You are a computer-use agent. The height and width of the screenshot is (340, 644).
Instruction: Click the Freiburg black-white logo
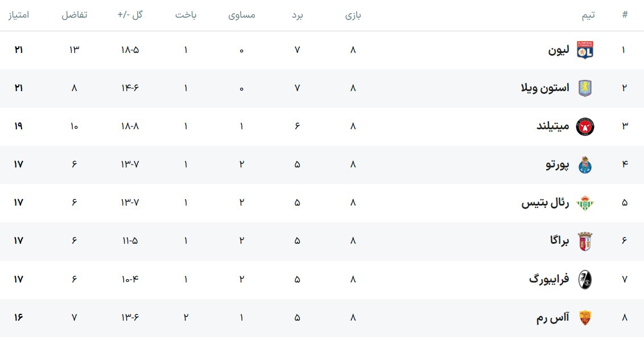click(x=585, y=279)
